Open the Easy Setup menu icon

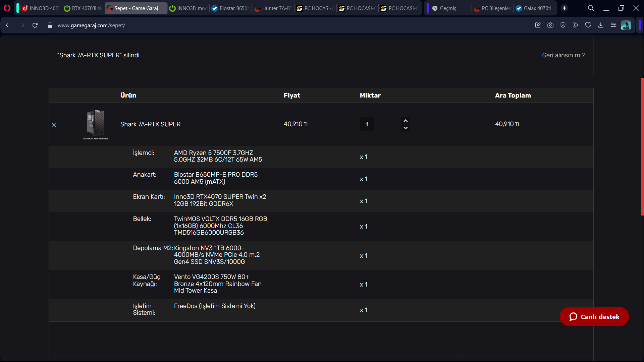613,25
